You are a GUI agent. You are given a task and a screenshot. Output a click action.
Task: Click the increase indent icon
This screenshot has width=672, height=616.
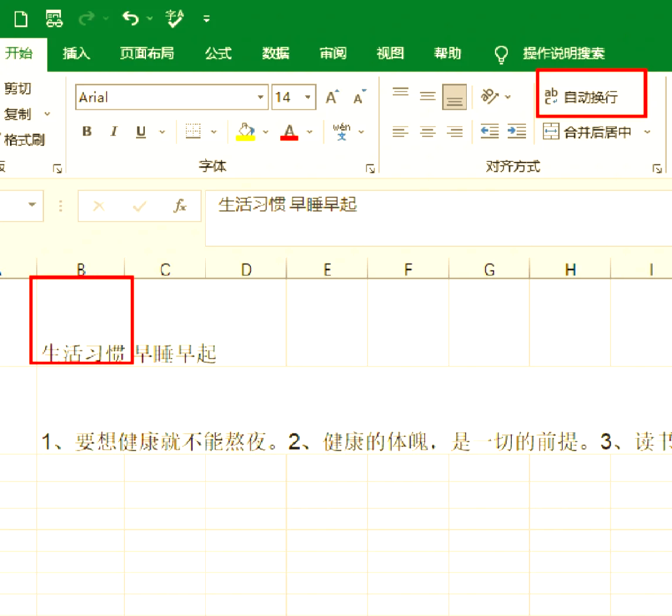click(517, 131)
